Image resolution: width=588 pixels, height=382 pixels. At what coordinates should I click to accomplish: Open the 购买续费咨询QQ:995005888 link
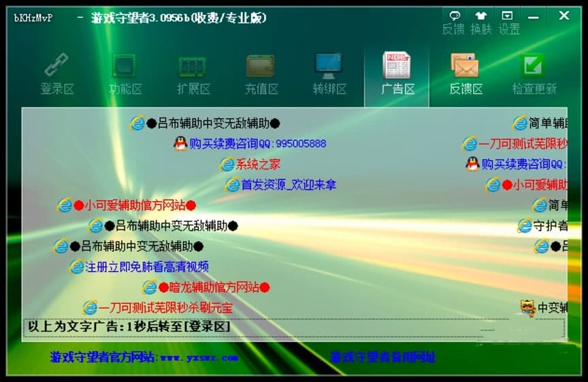[x=257, y=143]
